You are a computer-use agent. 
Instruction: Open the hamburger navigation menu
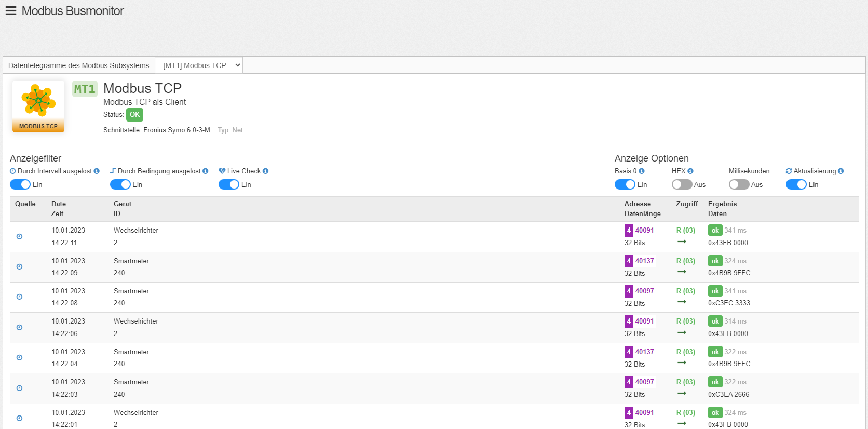pyautogui.click(x=11, y=11)
